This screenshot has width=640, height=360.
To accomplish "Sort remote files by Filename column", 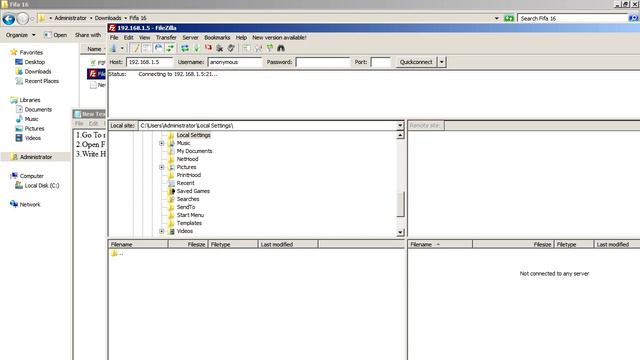I will click(x=440, y=244).
